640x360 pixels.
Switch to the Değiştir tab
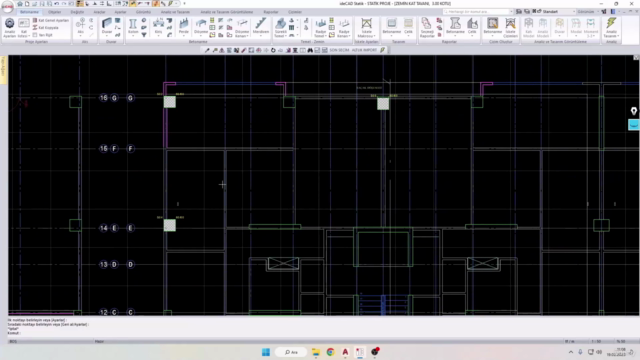tap(77, 12)
